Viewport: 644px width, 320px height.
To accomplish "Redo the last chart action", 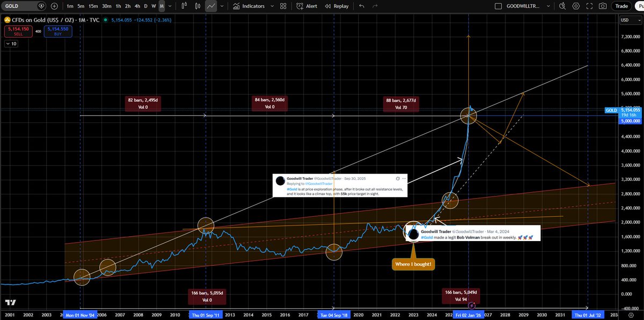I will click(374, 6).
